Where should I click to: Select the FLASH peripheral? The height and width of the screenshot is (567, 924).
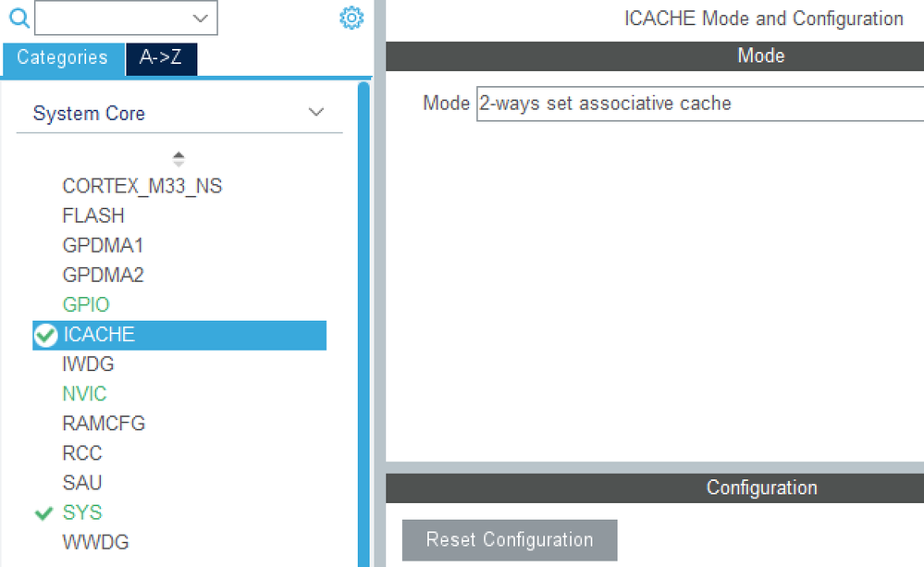(x=93, y=216)
